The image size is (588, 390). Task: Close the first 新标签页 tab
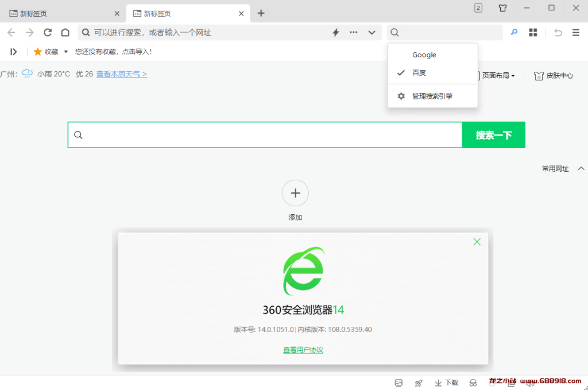(x=117, y=14)
